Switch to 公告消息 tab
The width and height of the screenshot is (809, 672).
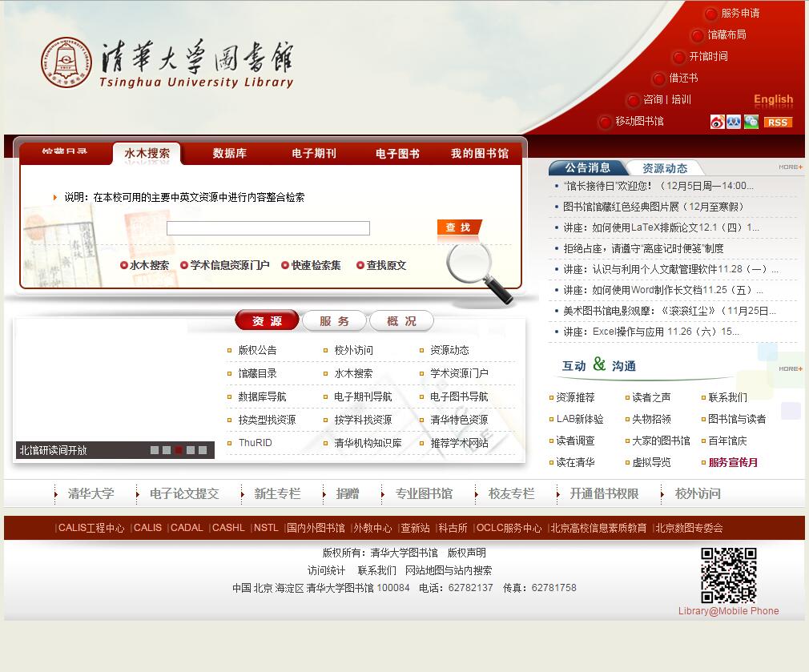587,167
